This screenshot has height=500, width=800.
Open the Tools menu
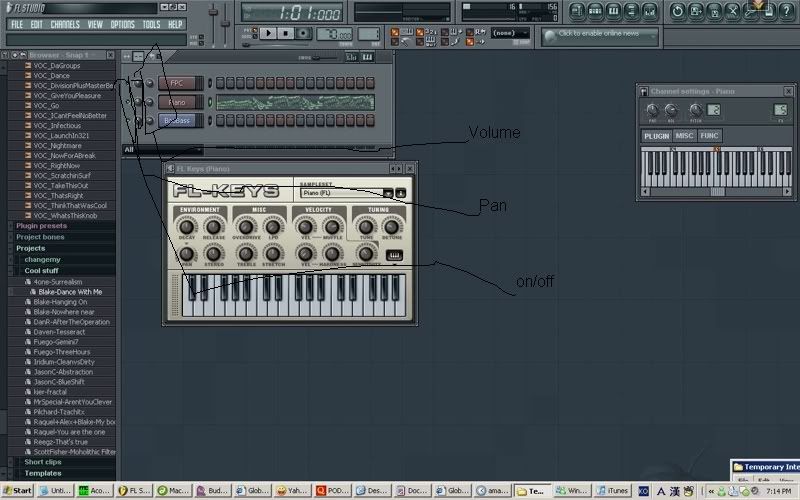click(x=151, y=24)
